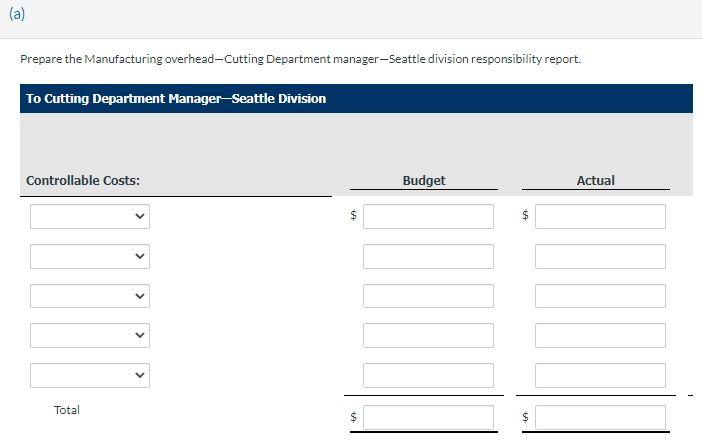Click the 'Actual' column header
Screen dimensions: 702x440
click(x=595, y=180)
